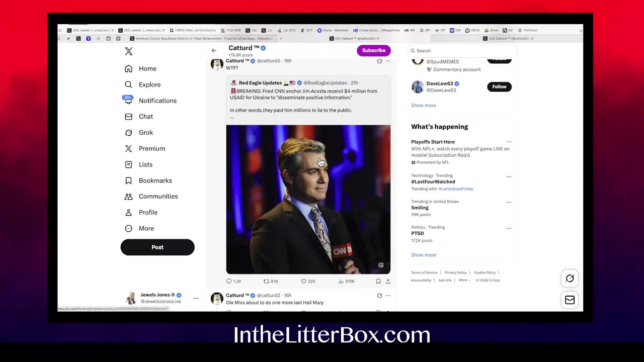This screenshot has width=644, height=362.
Task: Open the Terms of Service link
Action: click(424, 273)
